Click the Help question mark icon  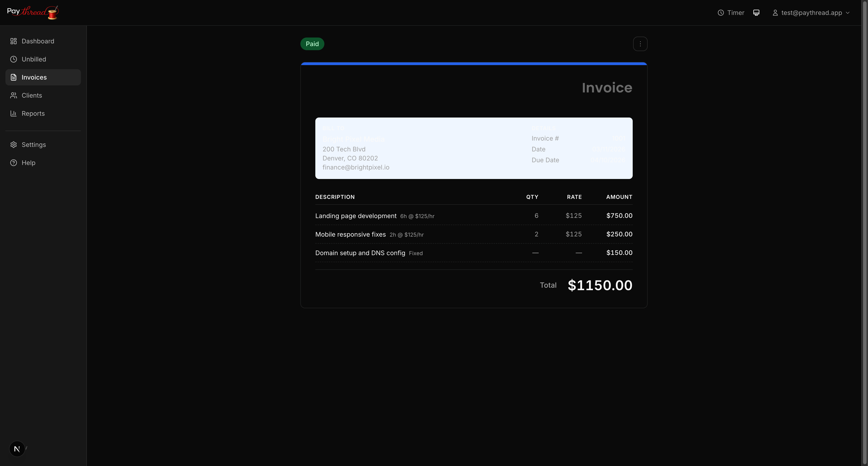(x=14, y=163)
